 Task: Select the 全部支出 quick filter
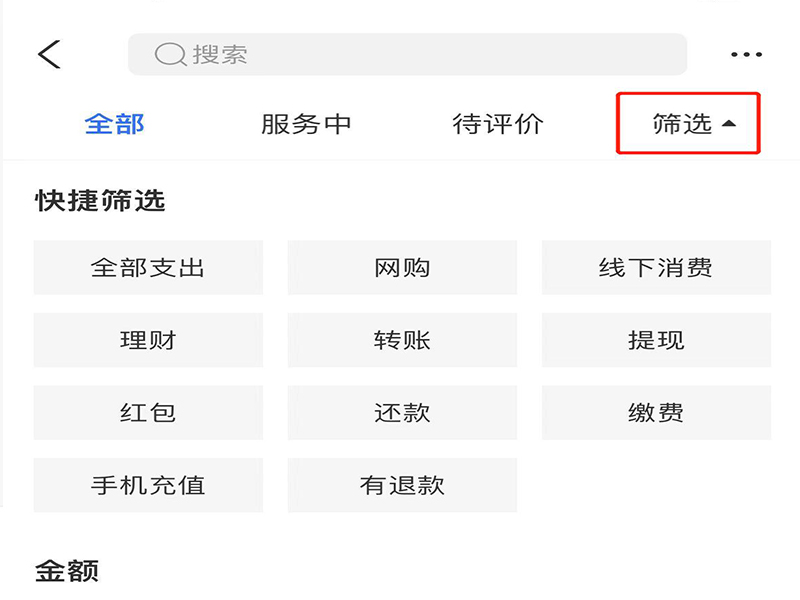tap(148, 267)
